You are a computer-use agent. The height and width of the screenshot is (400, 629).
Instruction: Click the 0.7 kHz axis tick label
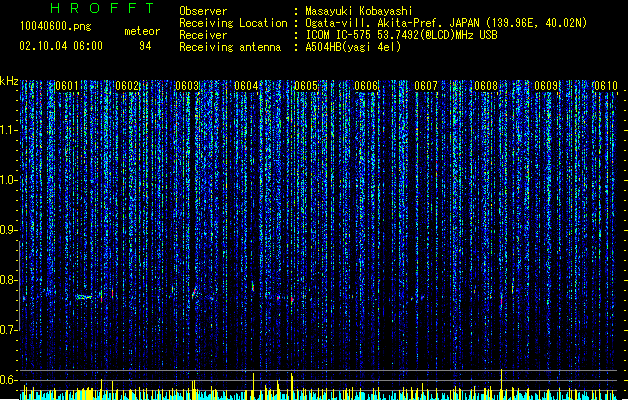pos(9,330)
